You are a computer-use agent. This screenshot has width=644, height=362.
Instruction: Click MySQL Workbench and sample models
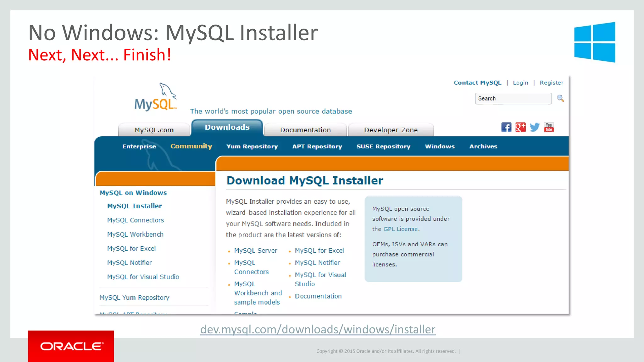tap(258, 293)
